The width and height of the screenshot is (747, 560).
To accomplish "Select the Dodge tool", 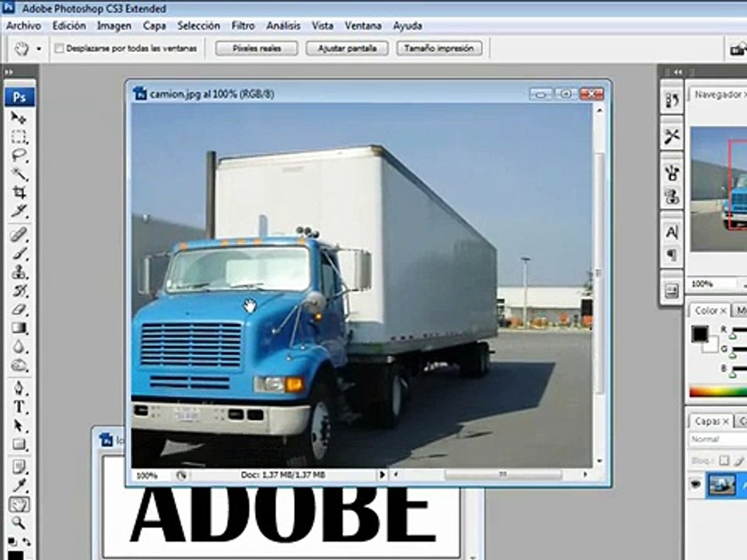I will 19,365.
